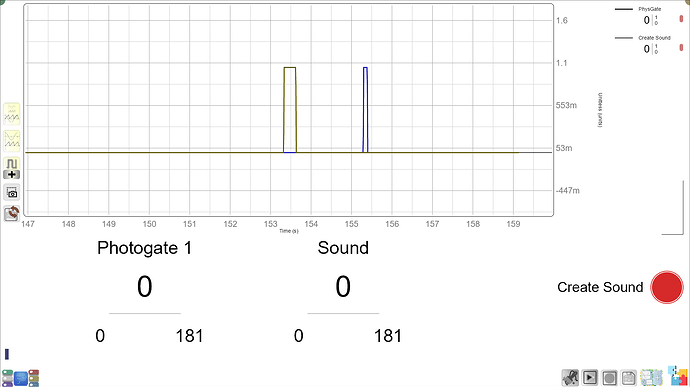Click the 181 value under Sound
The image size is (690, 387).
[x=388, y=336]
